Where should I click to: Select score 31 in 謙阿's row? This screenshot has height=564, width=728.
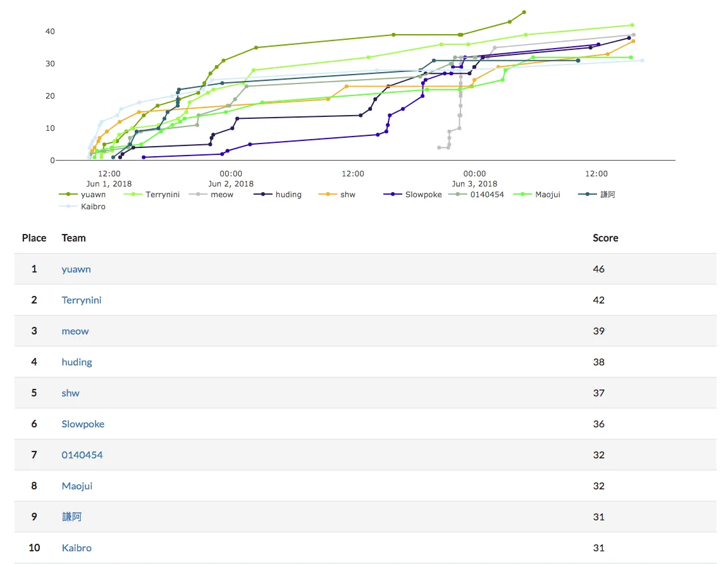[x=598, y=517]
